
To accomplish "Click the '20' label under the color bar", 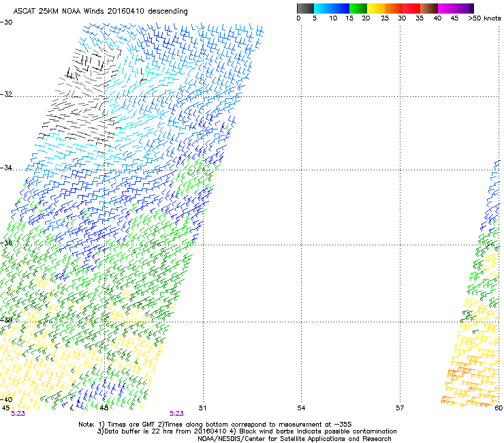I will coord(366,18).
